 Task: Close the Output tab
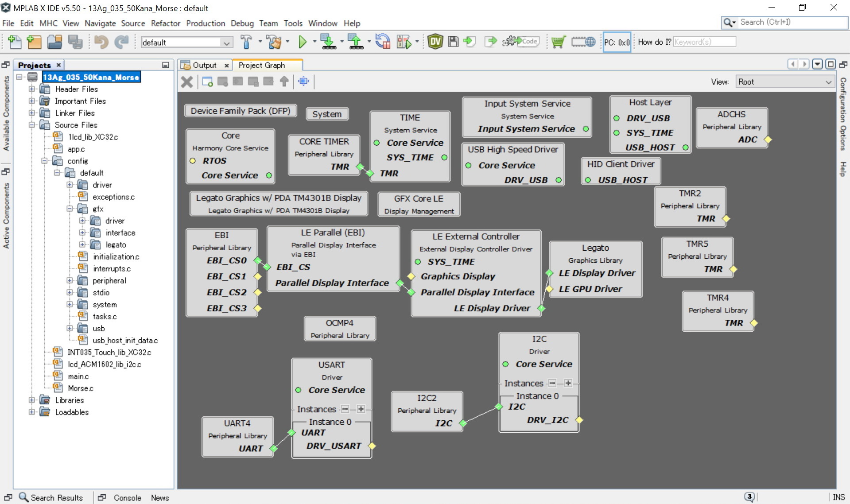pyautogui.click(x=226, y=66)
